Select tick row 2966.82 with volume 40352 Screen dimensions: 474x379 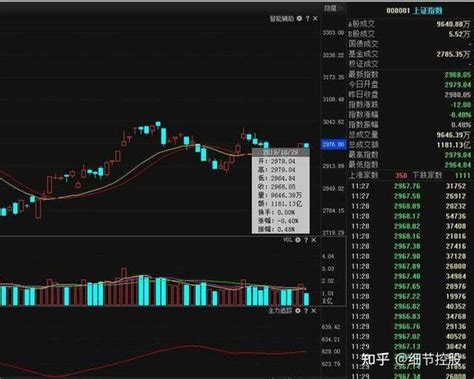coord(410,306)
